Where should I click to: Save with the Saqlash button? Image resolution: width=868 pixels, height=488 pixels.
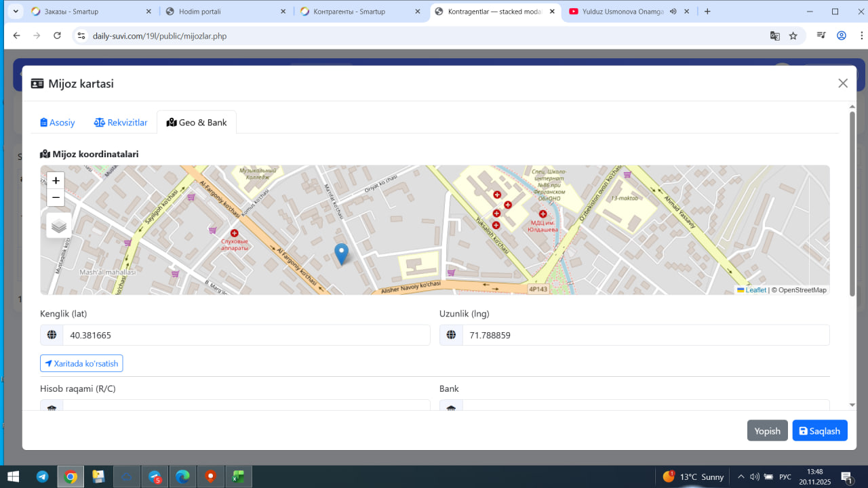(x=819, y=431)
